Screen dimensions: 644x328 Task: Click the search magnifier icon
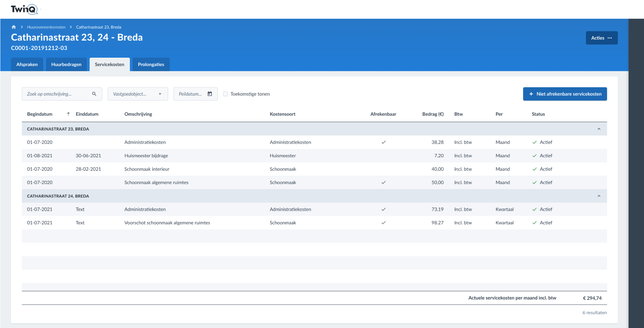(94, 94)
